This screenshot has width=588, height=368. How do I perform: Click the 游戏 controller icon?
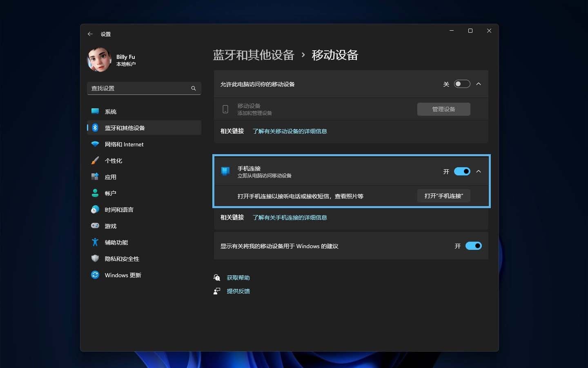95,226
